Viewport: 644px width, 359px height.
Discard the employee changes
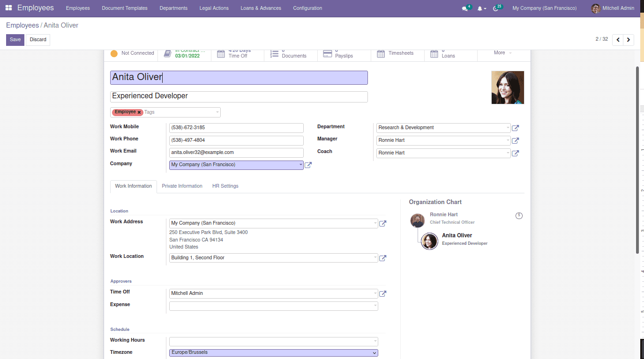point(38,40)
